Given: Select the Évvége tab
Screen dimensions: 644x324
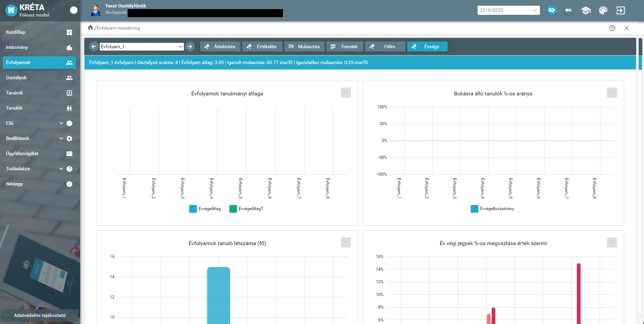Looking at the screenshot, I should 427,47.
